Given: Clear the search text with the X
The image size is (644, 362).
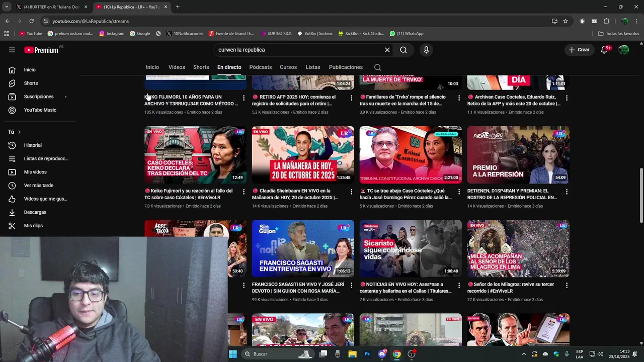Looking at the screenshot, I should click(x=387, y=50).
